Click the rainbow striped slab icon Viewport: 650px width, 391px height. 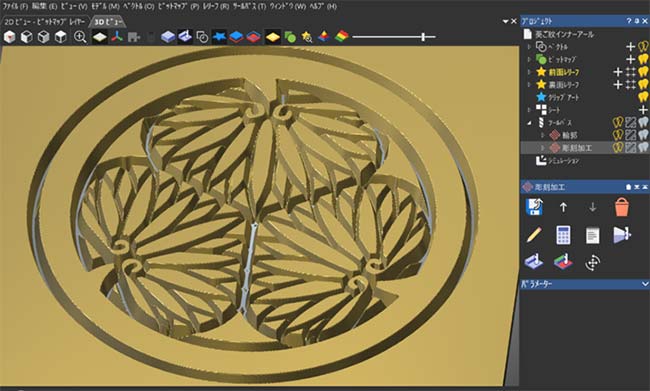pyautogui.click(x=342, y=36)
